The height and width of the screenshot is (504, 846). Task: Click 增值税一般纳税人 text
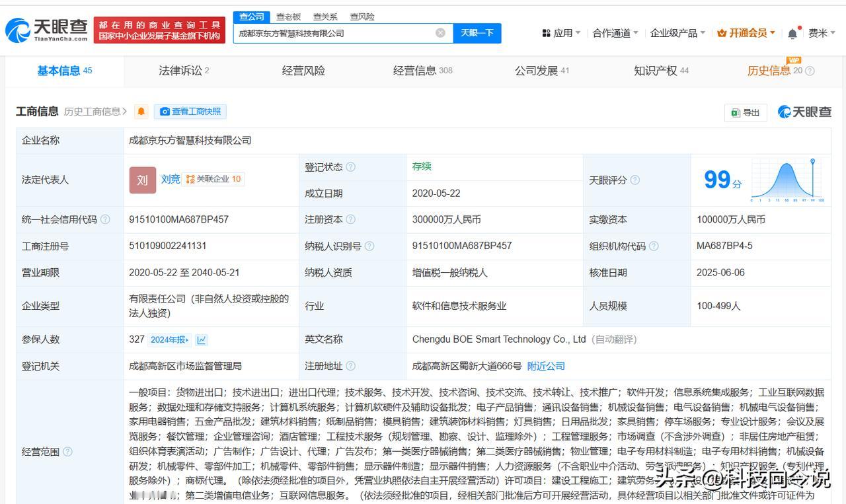click(x=450, y=272)
